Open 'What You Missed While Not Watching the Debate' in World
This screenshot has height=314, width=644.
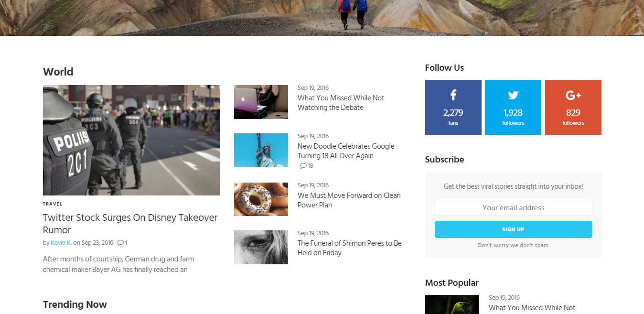click(341, 103)
